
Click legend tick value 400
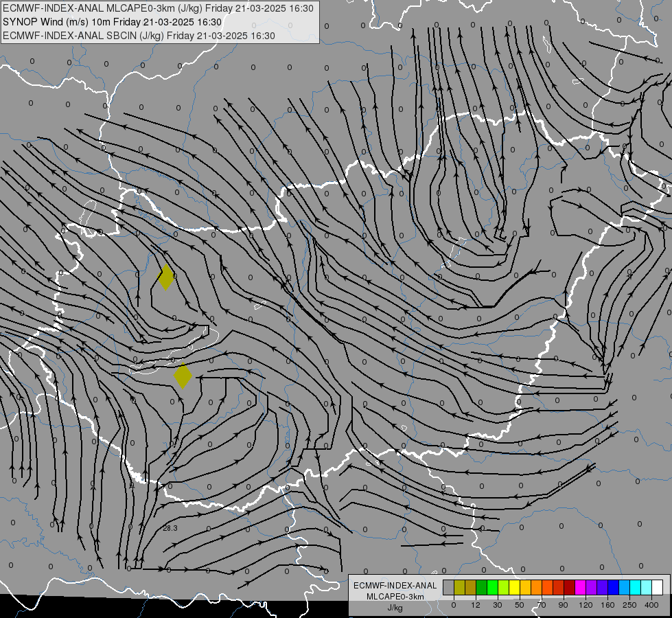(651, 605)
